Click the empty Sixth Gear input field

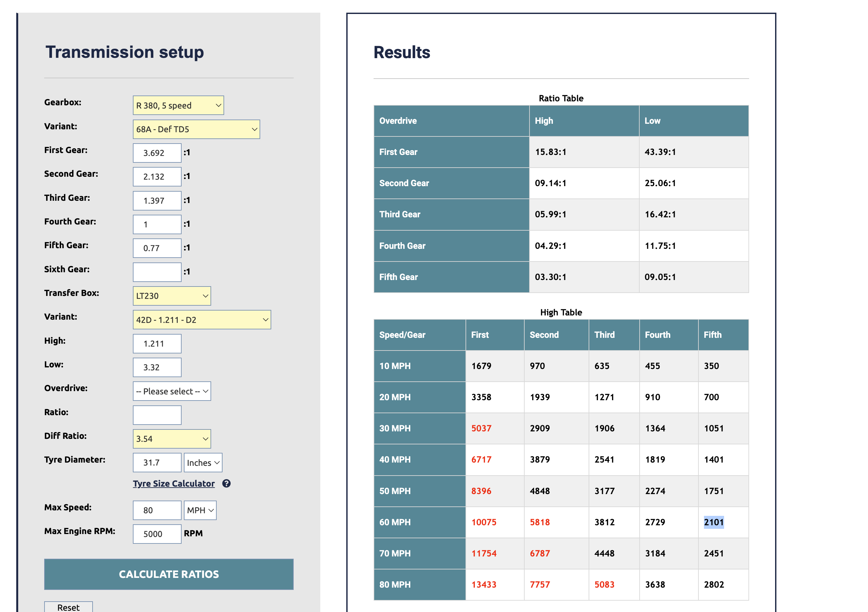point(157,272)
